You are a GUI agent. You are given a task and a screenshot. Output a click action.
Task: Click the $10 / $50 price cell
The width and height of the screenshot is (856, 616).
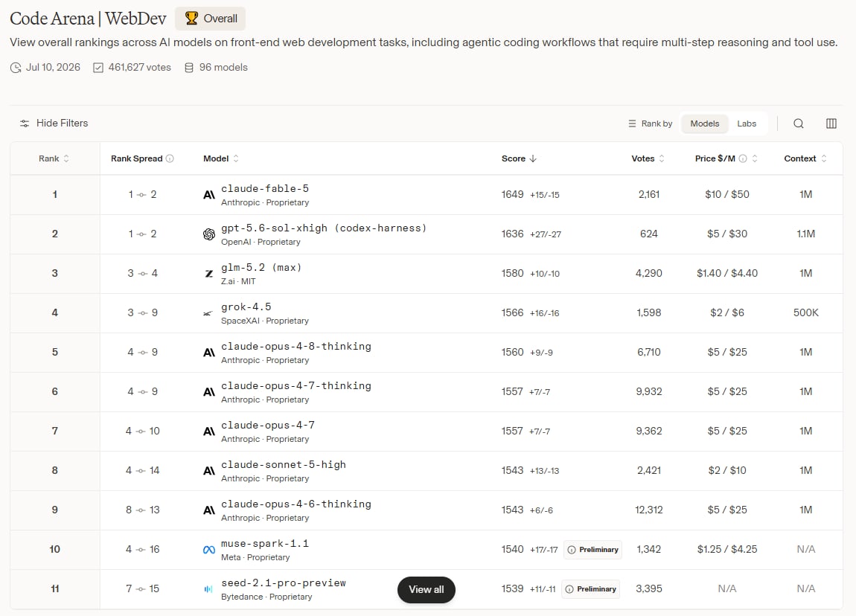726,195
